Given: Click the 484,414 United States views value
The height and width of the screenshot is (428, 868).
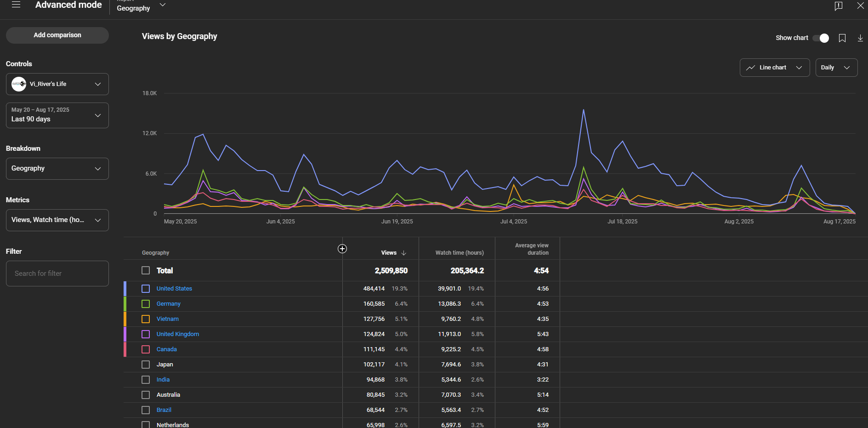Looking at the screenshot, I should (x=374, y=289).
